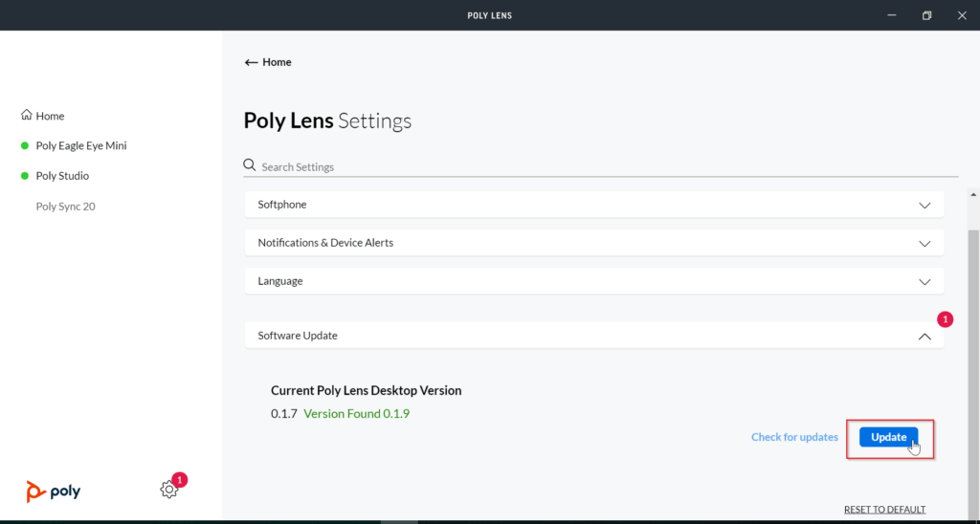The width and height of the screenshot is (980, 524).
Task: Click the current version number 0.1.7
Action: pos(283,413)
